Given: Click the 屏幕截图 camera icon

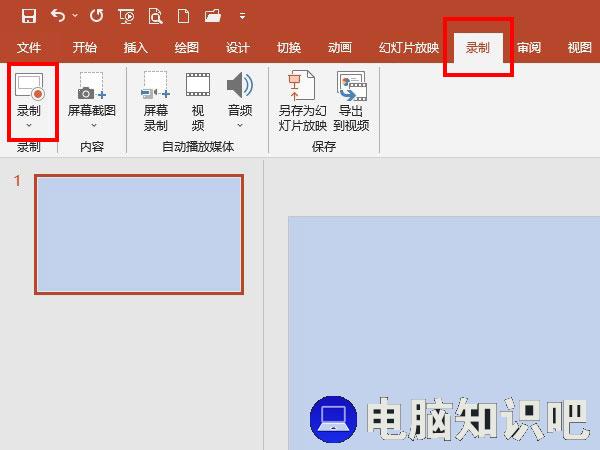Looking at the screenshot, I should [x=92, y=86].
